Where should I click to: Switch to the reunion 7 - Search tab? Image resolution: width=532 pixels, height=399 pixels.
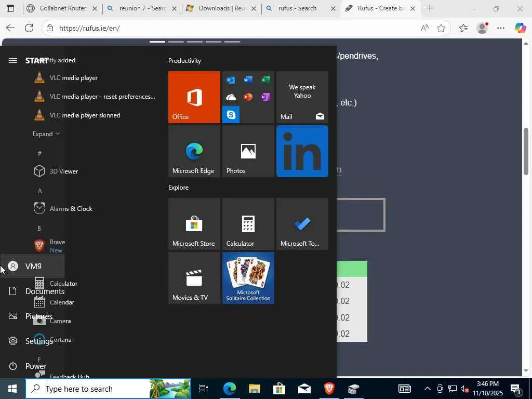tap(142, 8)
